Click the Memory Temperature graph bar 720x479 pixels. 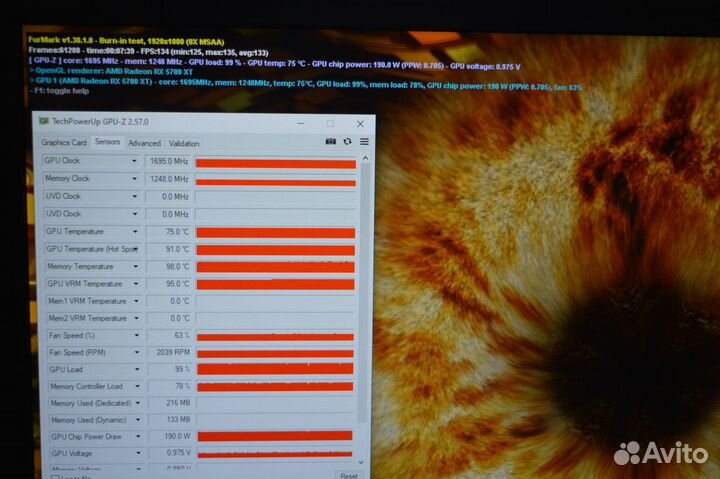[275, 267]
